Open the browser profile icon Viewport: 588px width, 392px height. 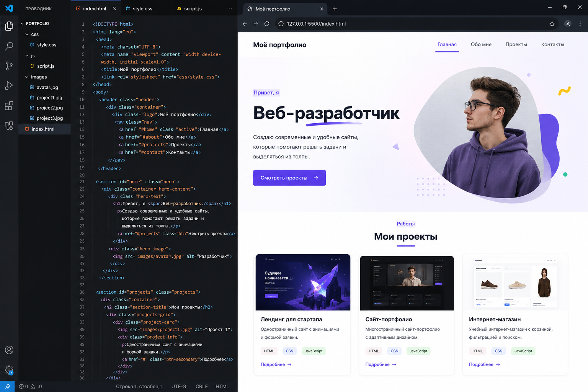pyautogui.click(x=568, y=24)
